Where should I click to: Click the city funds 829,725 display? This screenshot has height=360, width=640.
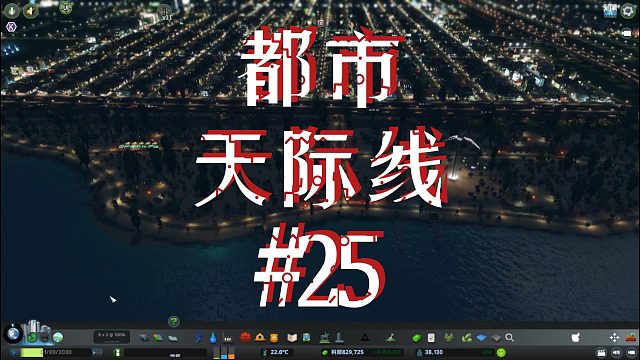click(347, 352)
